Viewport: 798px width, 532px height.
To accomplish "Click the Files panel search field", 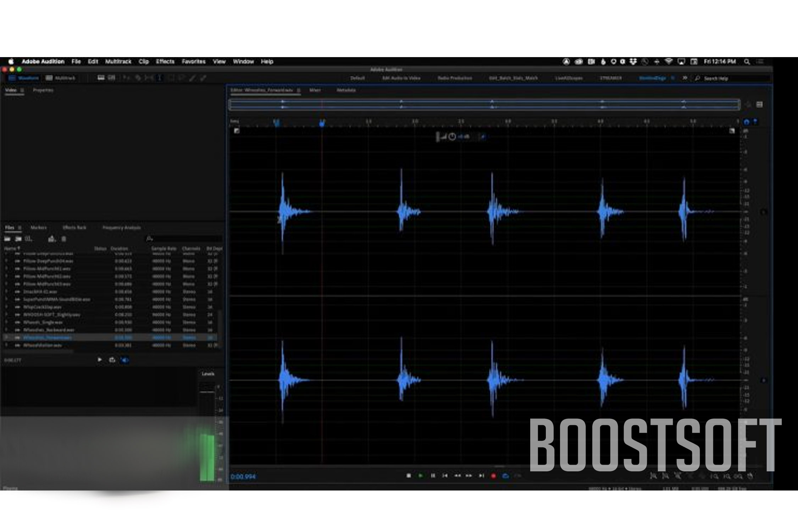I will point(184,239).
